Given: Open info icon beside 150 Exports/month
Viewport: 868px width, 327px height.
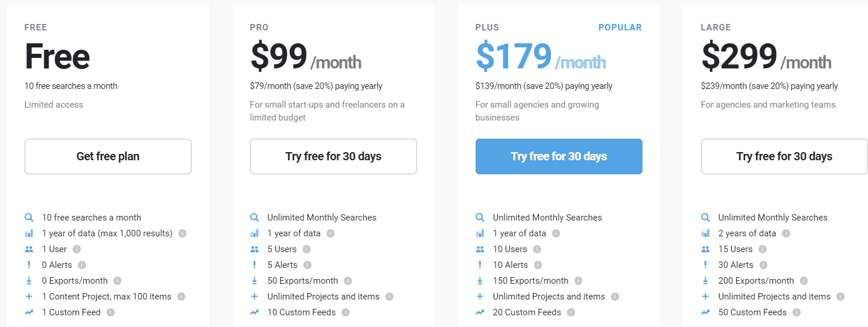Looking at the screenshot, I should click(578, 281).
